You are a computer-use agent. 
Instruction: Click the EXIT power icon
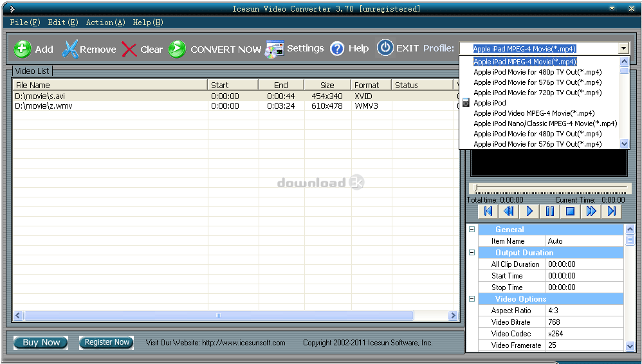pyautogui.click(x=385, y=48)
